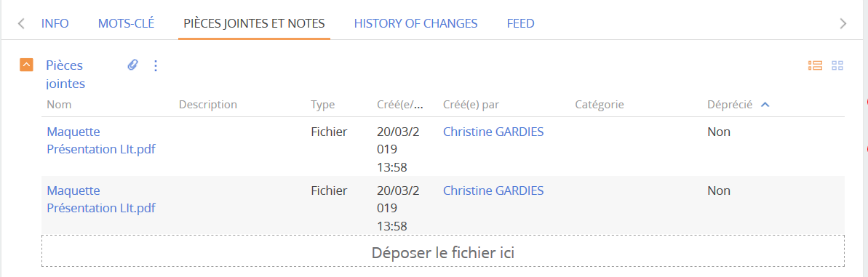
Task: Sort by the Nom column header
Action: coord(59,105)
